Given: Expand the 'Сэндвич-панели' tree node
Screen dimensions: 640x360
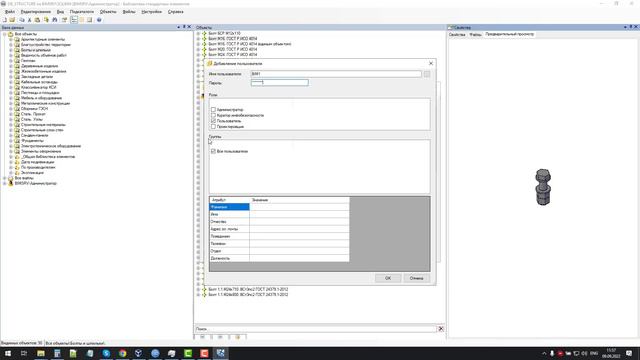Looking at the screenshot, I should [11, 135].
